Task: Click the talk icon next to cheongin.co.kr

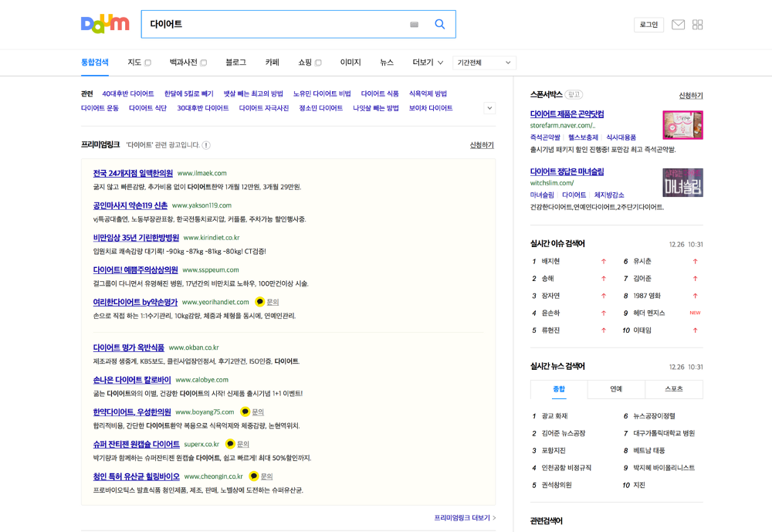Action: pos(253,476)
